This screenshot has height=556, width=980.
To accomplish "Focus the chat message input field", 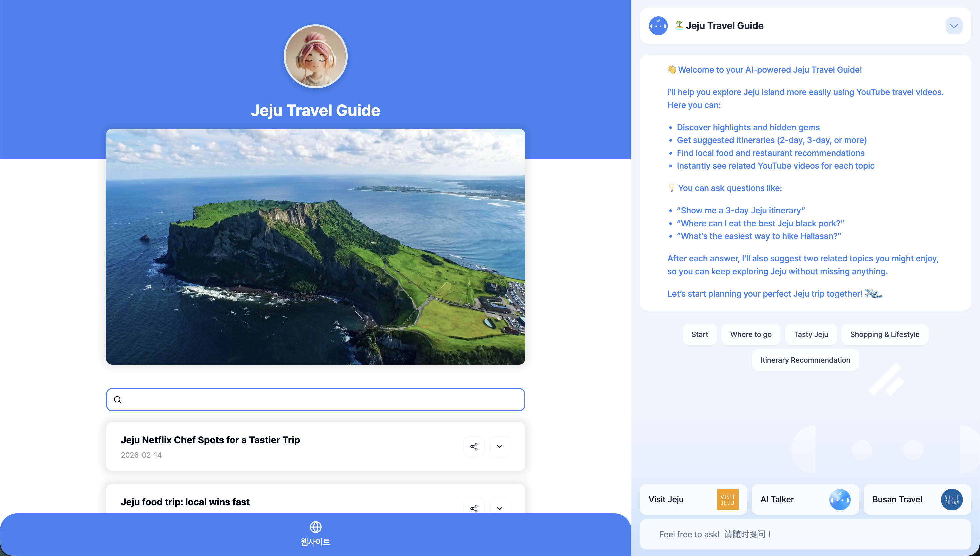I will coord(805,534).
